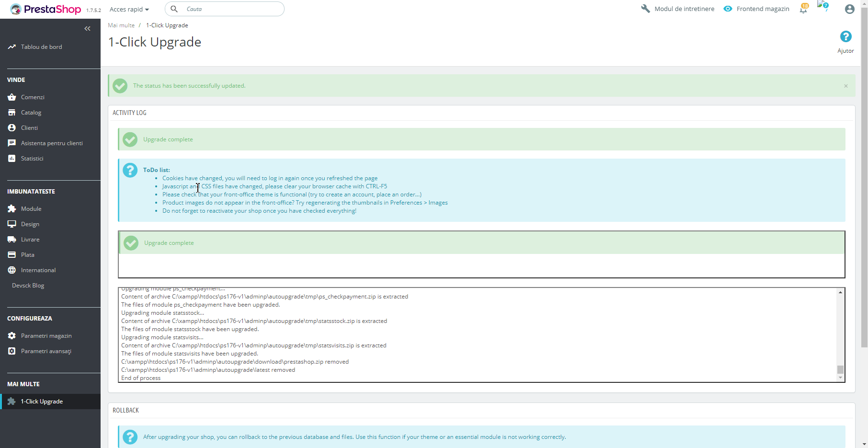Click the log panel scrollbar thumb
The width and height of the screenshot is (868, 448).
point(840,369)
